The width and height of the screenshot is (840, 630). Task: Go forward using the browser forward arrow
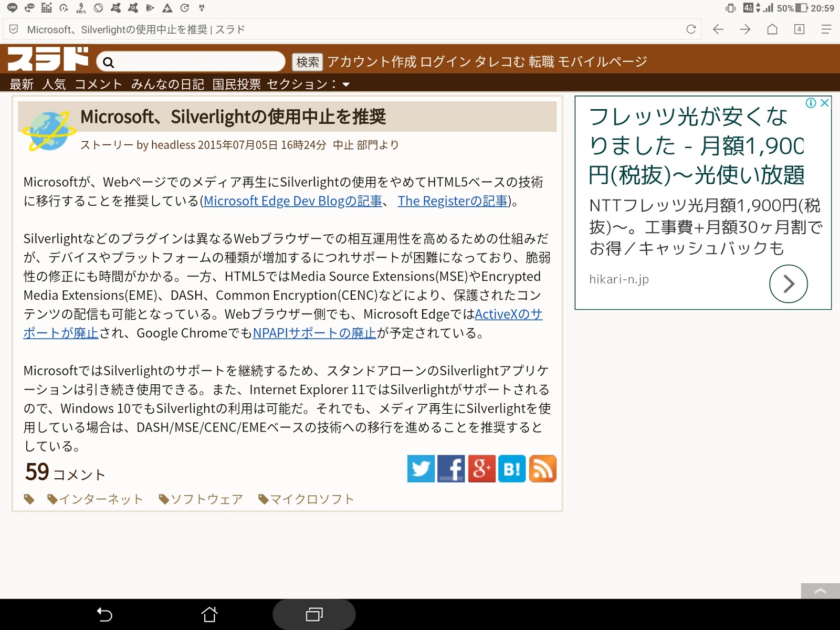(x=745, y=29)
